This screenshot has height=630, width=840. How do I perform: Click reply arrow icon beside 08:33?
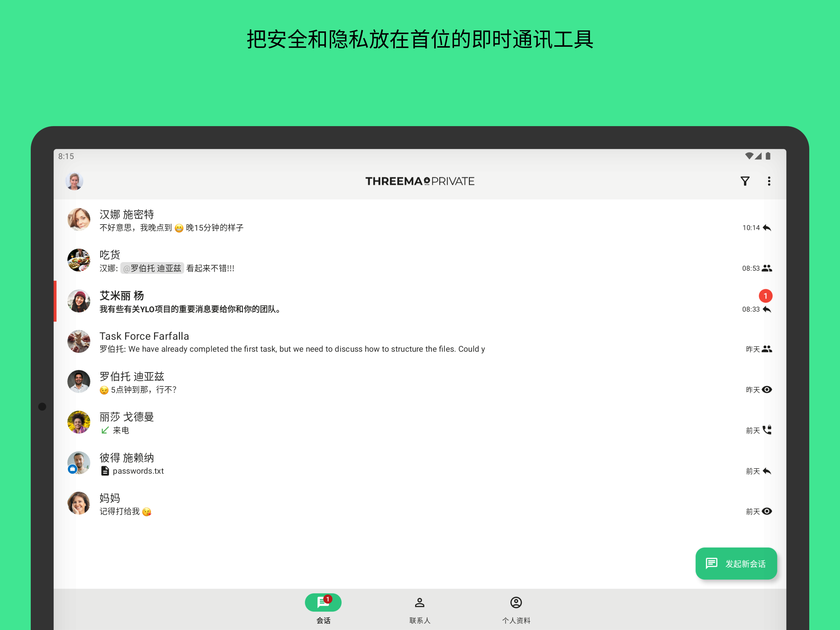[767, 309]
